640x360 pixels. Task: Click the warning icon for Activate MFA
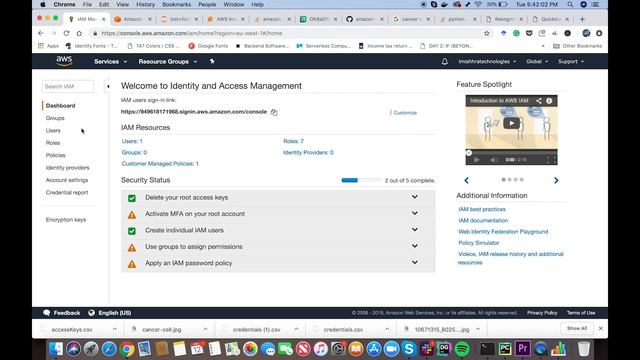(132, 215)
